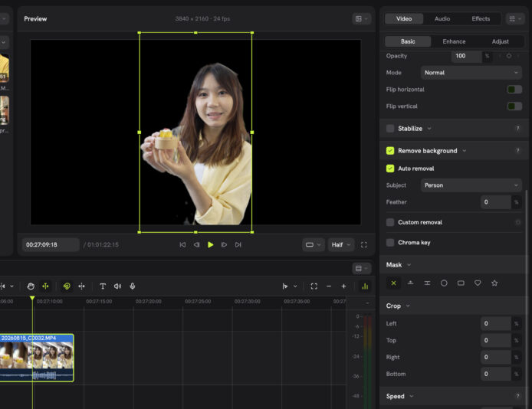Open the inspector panel settings menu
Viewport: 532px width, 409px height.
click(514, 18)
